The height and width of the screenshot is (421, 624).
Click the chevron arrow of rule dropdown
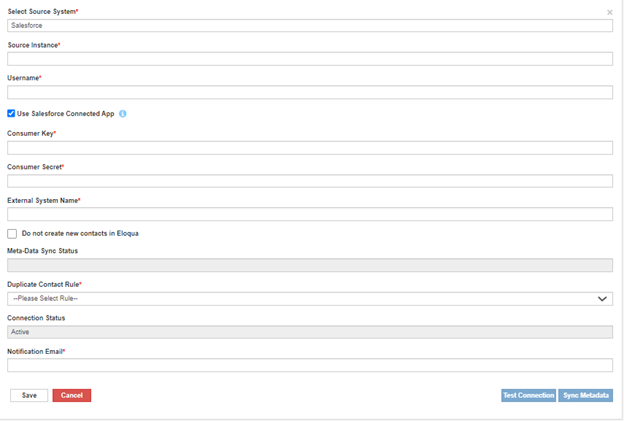602,298
